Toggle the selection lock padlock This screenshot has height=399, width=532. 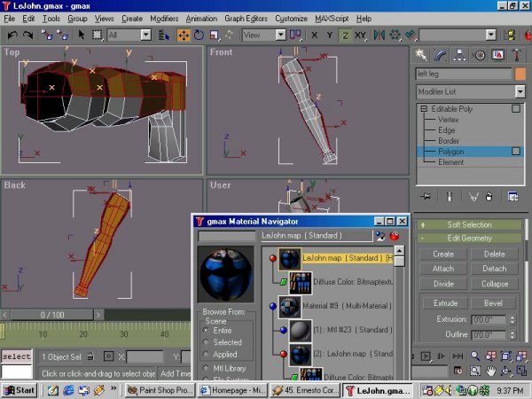(x=90, y=356)
